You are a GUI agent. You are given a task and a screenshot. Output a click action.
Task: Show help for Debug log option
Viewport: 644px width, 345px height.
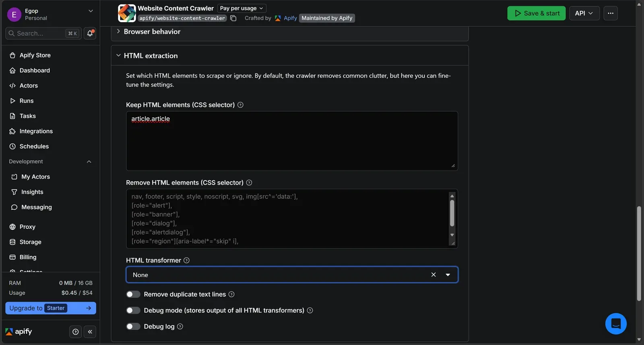coord(180,327)
